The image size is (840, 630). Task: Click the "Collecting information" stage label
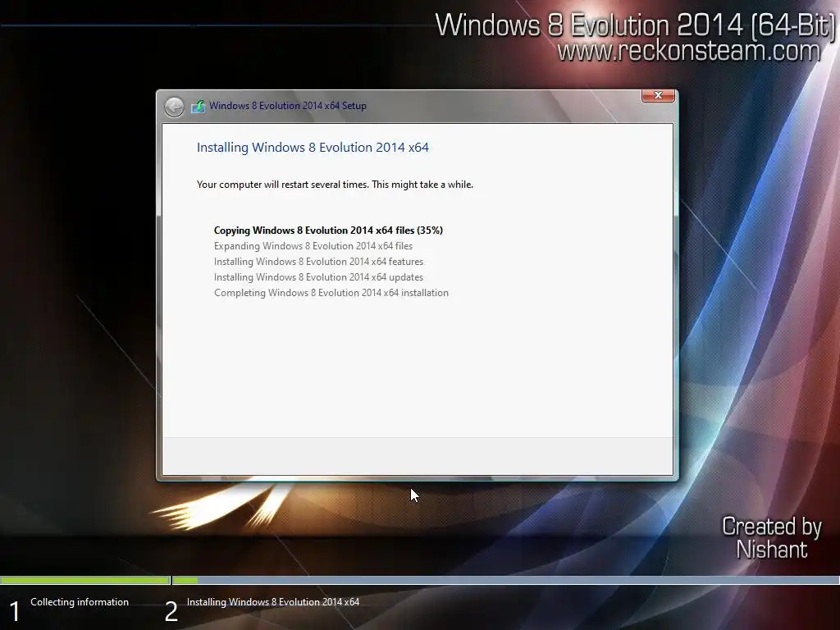80,602
